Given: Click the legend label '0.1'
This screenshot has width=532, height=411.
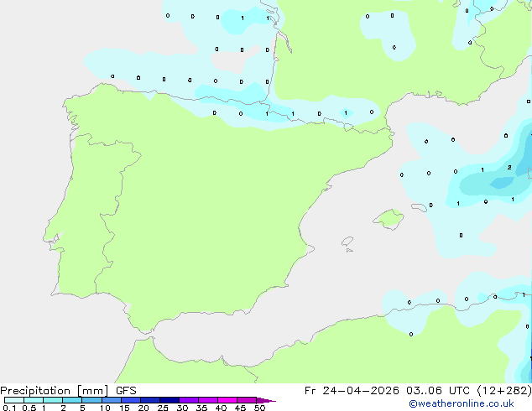Looking at the screenshot, I should click(9, 408).
